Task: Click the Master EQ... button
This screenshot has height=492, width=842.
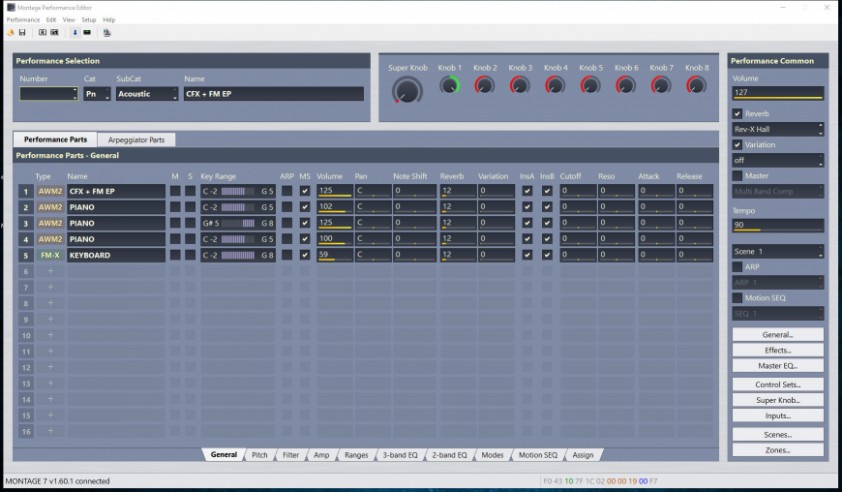Action: point(777,366)
